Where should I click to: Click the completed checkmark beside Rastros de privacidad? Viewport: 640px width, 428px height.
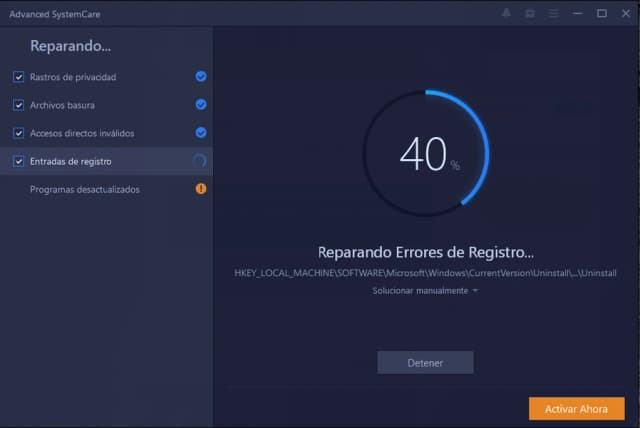tap(200, 76)
